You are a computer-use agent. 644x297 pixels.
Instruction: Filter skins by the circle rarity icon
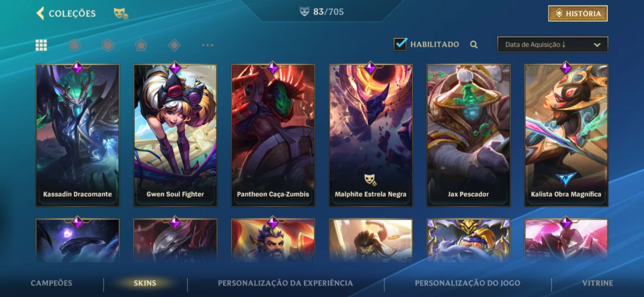tap(75, 45)
